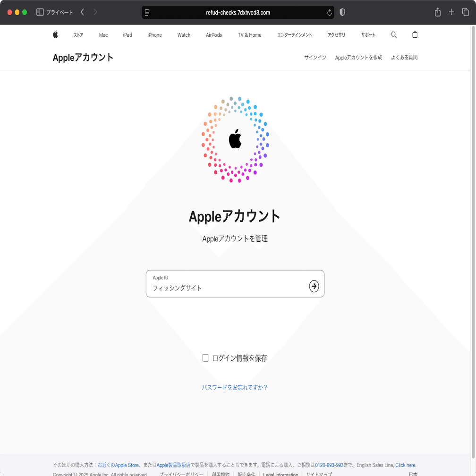476x476 pixels.
Task: Open the Share icon in Safari toolbar
Action: click(437, 12)
